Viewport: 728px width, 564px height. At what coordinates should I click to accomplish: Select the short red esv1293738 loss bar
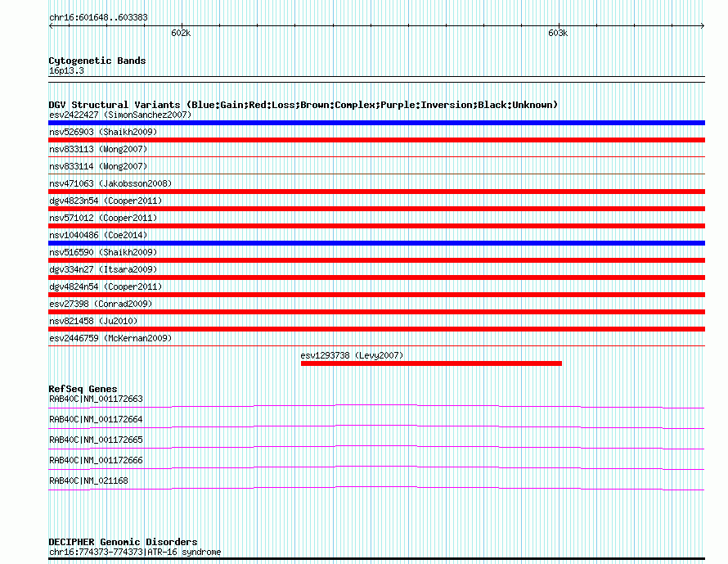[x=431, y=363]
